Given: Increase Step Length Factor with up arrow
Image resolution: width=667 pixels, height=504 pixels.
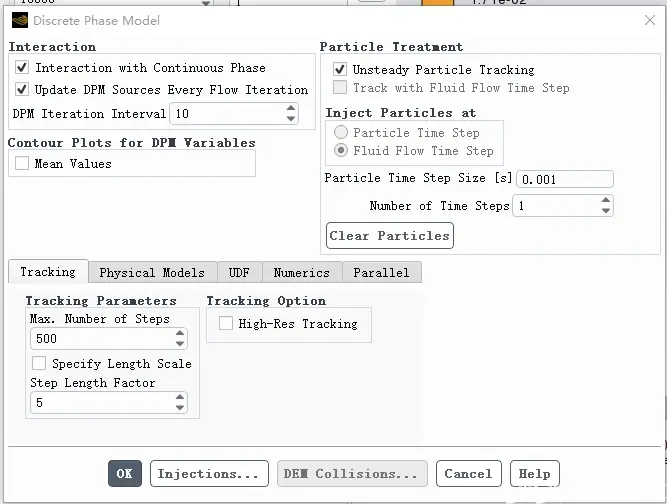Looking at the screenshot, I should click(180, 397).
